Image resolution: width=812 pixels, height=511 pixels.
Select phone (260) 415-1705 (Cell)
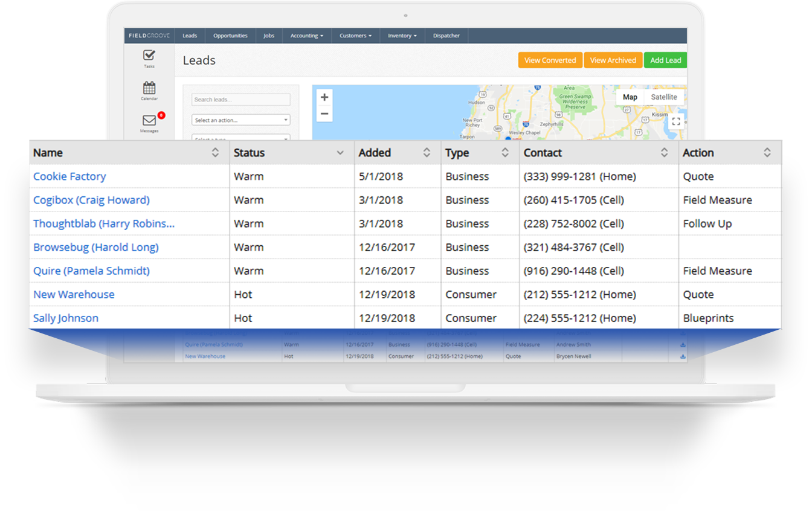(x=574, y=200)
